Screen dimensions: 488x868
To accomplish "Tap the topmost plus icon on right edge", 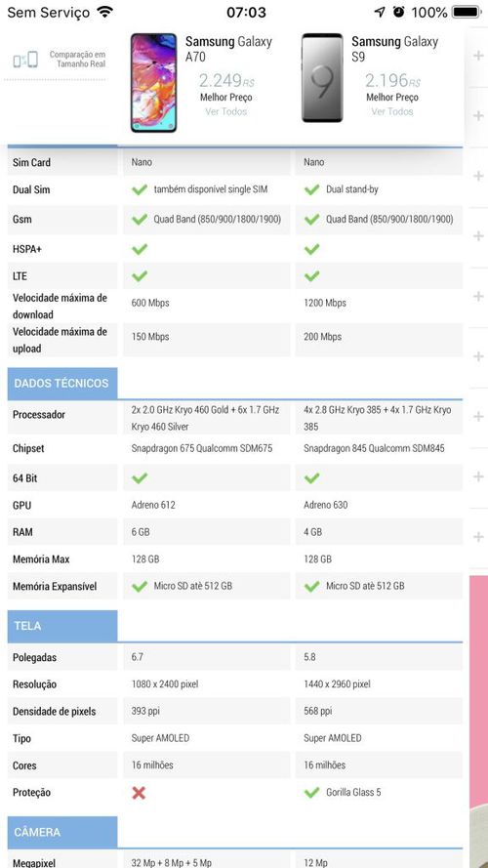I will (x=478, y=56).
